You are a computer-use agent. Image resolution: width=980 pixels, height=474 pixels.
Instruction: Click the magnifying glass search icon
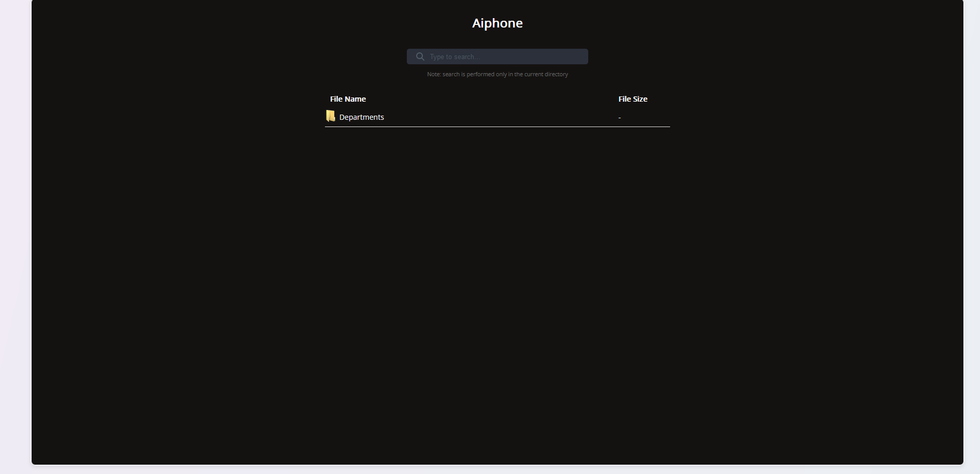click(x=420, y=57)
